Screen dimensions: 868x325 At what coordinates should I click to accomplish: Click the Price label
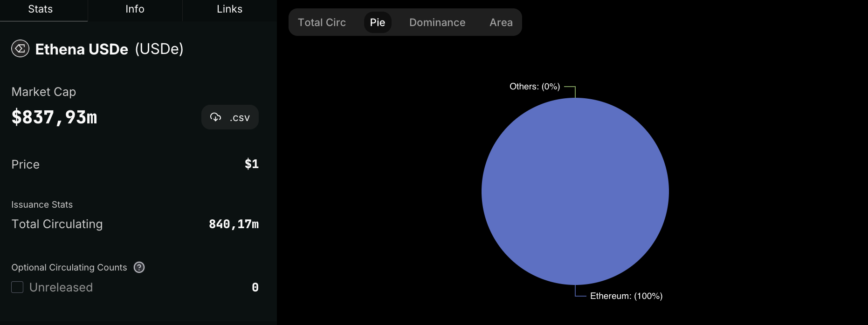pos(26,164)
